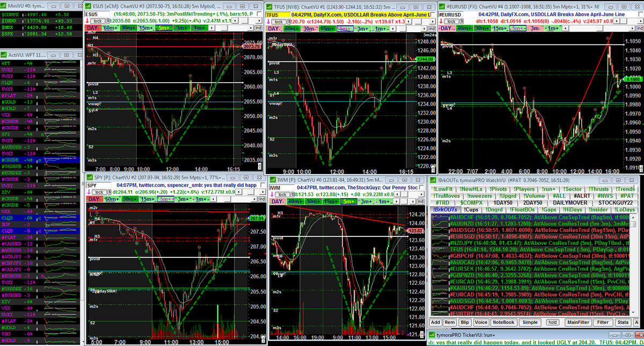644x346 pixels.
Task: Click ESU5 chart top scrollbar right arrow
Action: [x=259, y=21]
